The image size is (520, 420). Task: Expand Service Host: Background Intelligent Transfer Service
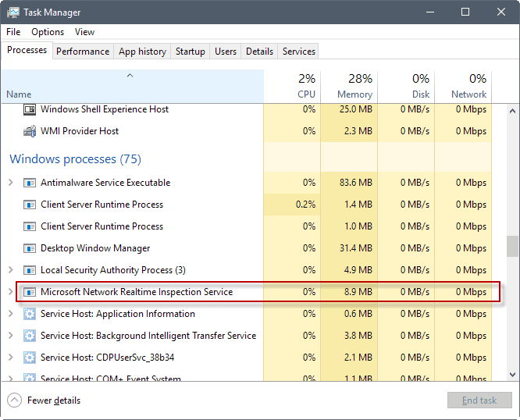click(x=11, y=336)
